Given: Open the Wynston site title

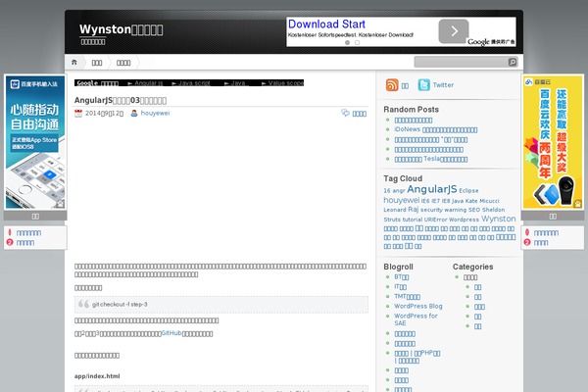Looking at the screenshot, I should coord(122,29).
